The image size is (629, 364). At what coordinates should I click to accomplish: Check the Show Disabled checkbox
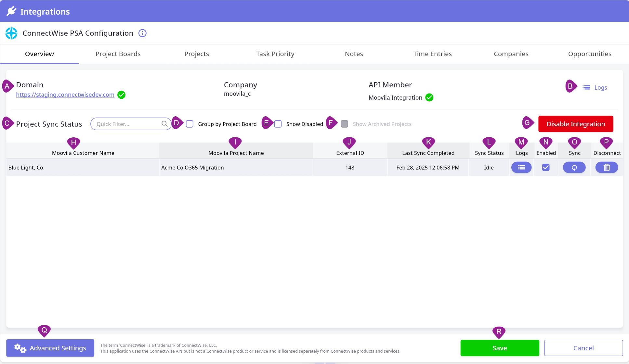(x=278, y=124)
